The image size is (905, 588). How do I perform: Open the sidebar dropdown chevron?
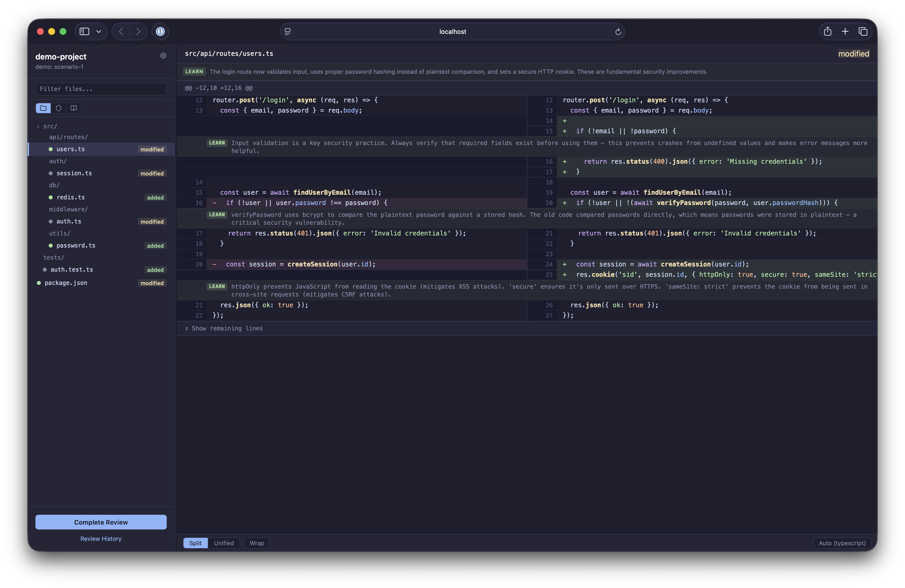[98, 31]
